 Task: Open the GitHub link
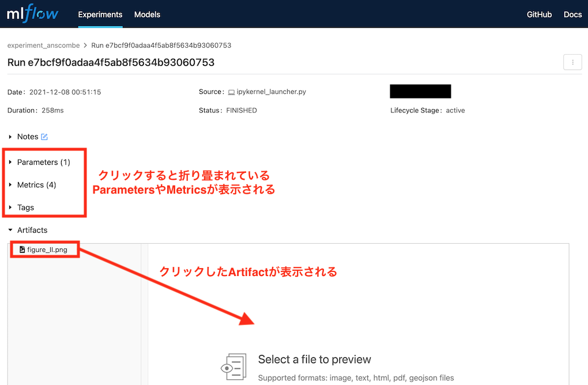[x=539, y=14]
